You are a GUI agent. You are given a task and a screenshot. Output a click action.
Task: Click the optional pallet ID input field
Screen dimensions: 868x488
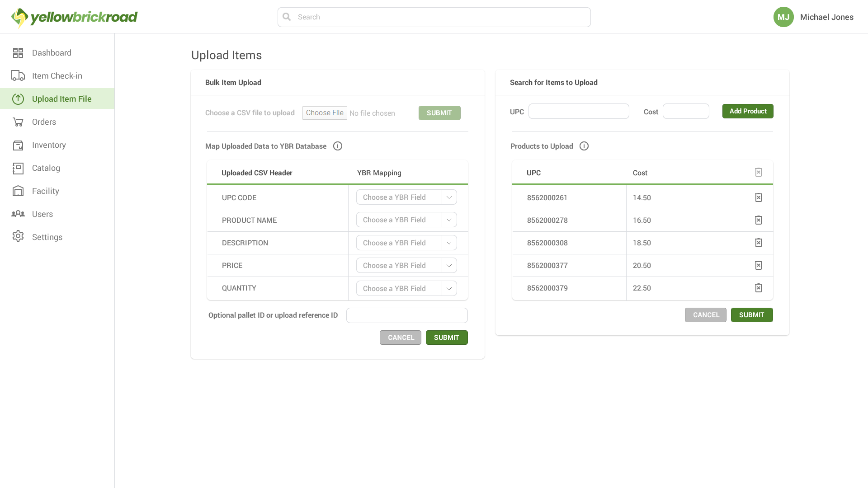pyautogui.click(x=406, y=315)
